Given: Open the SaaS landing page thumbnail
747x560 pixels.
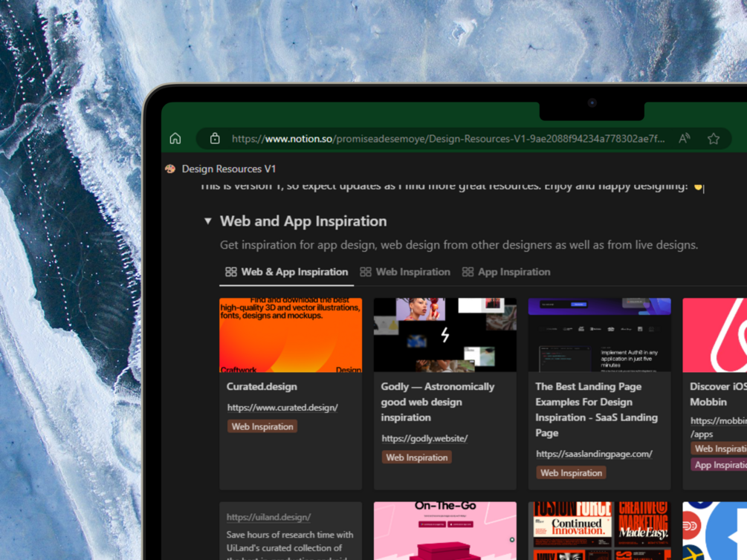Looking at the screenshot, I should coord(599,335).
